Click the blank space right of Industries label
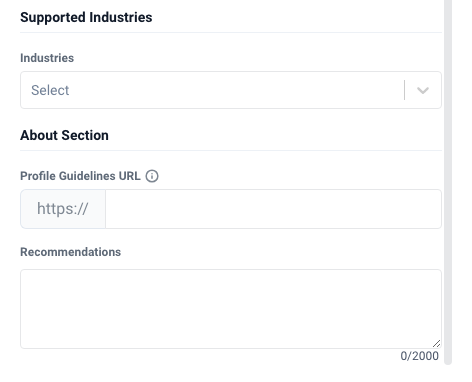The width and height of the screenshot is (472, 382). coord(257,58)
